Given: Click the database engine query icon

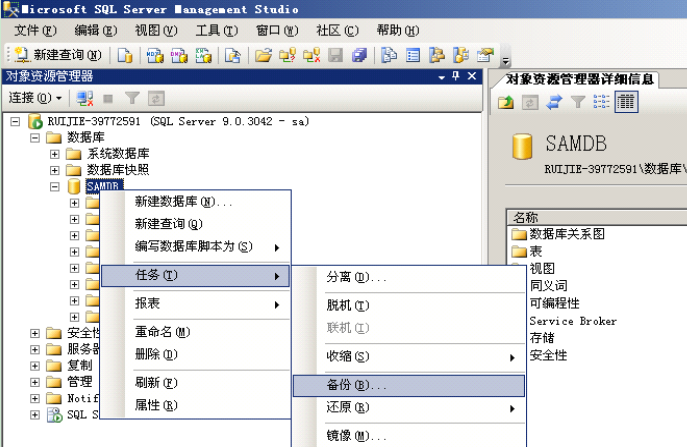Looking at the screenshot, I should (x=125, y=55).
